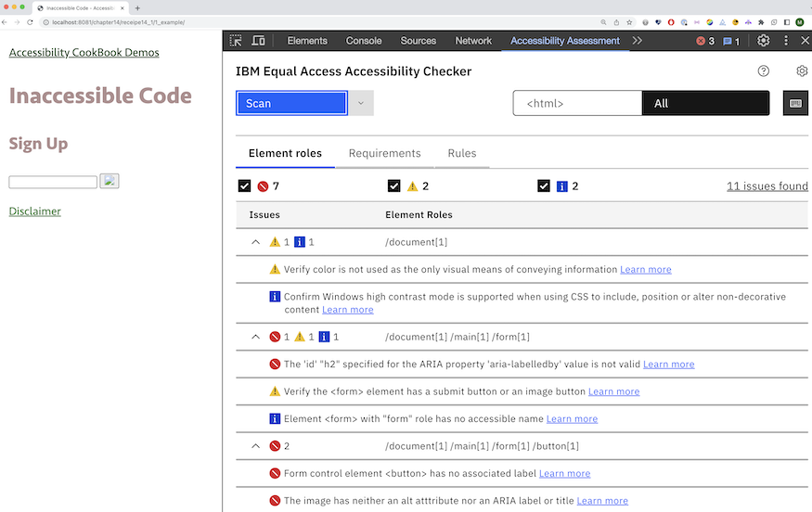Open Learn more for button label issue
Screen dimensions: 812x512
pyautogui.click(x=564, y=473)
